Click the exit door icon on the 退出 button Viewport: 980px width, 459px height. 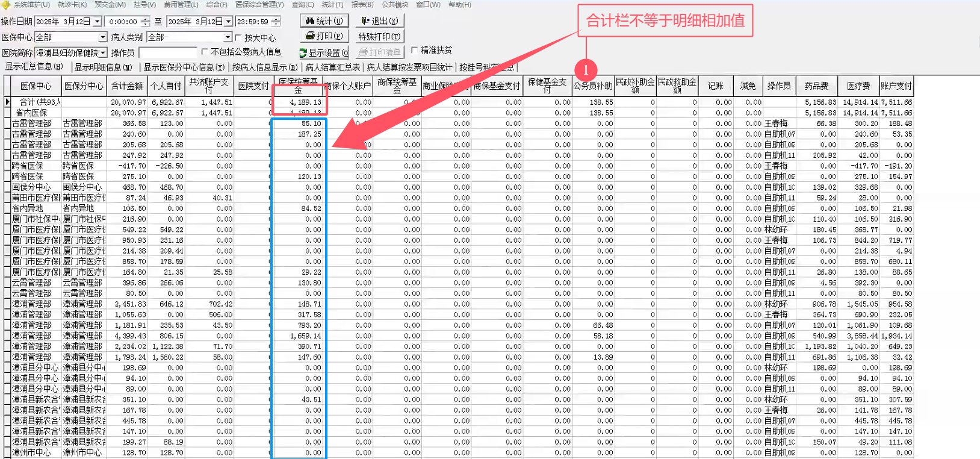365,20
